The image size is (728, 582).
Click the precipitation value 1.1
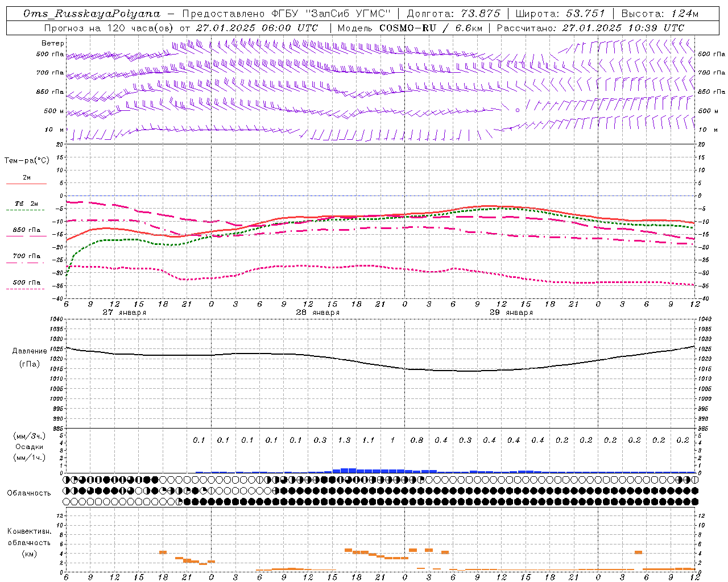(369, 440)
